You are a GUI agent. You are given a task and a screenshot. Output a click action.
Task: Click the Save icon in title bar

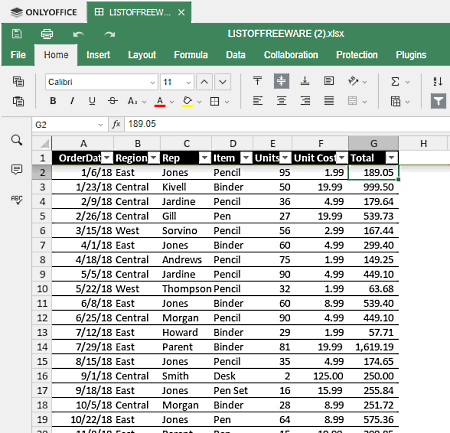17,34
